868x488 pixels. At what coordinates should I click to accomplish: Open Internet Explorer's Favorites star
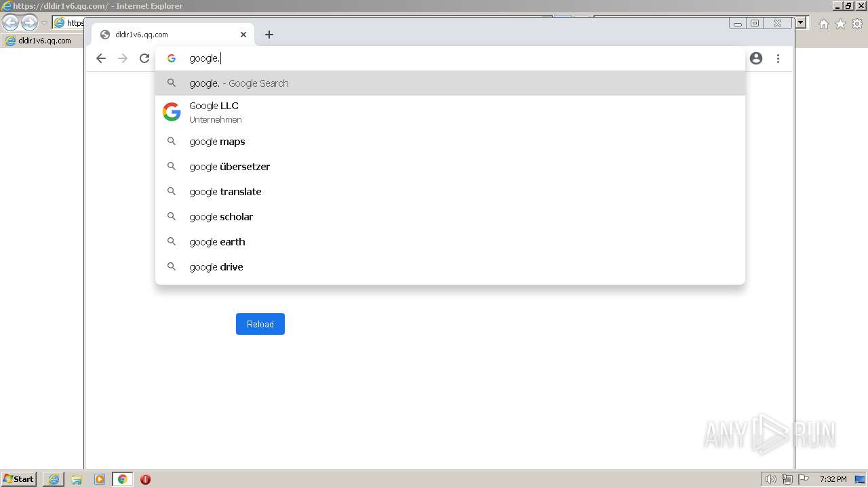(840, 24)
